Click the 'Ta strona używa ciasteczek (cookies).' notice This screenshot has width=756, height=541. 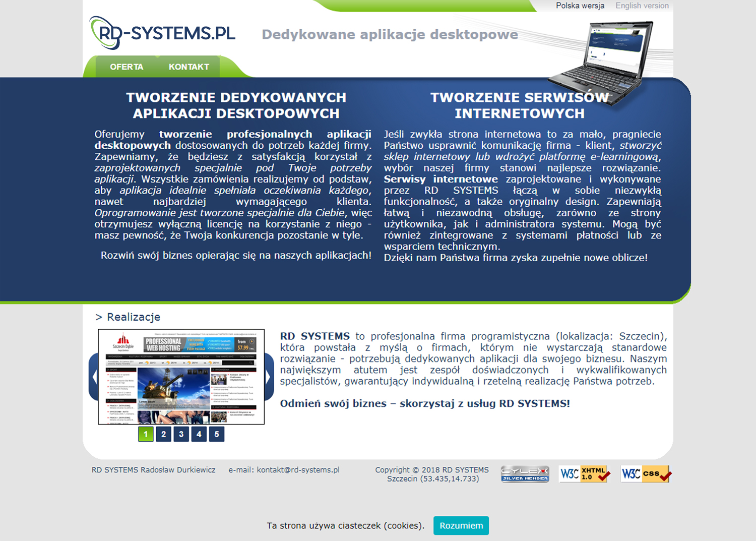[x=346, y=525]
